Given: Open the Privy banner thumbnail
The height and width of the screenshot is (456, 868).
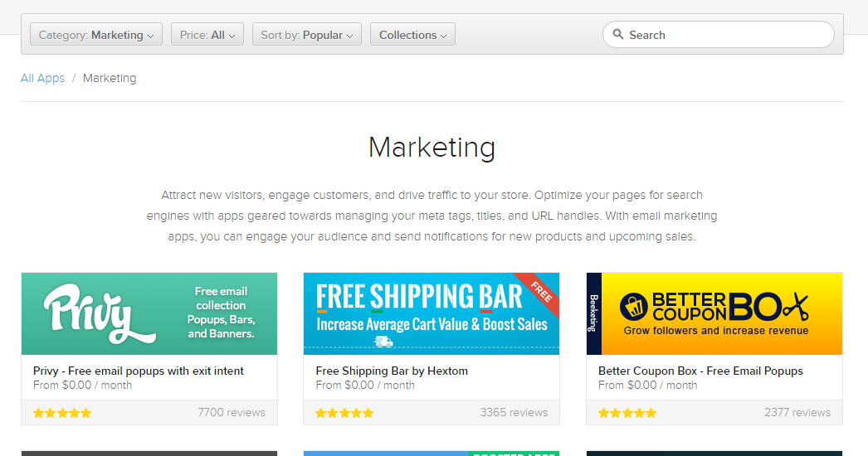Looking at the screenshot, I should [x=149, y=313].
